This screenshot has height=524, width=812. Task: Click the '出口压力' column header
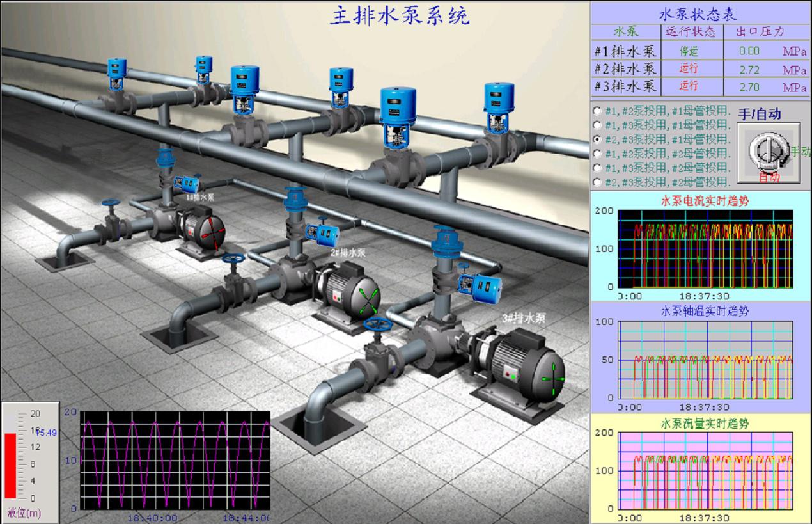coord(760,31)
